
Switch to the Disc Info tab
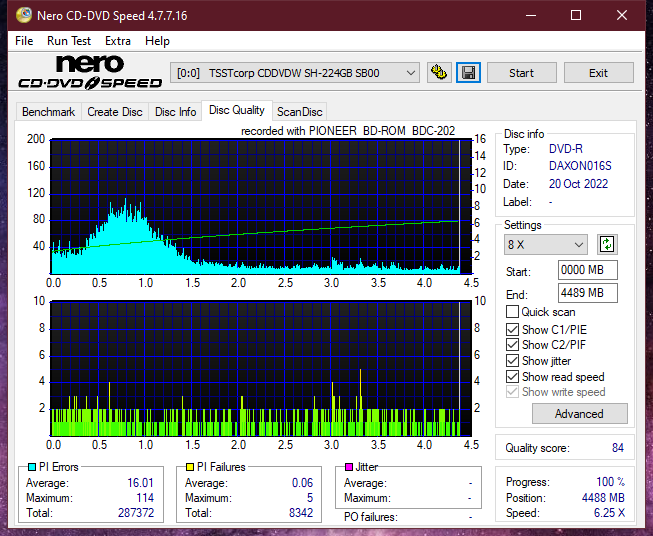pyautogui.click(x=175, y=112)
